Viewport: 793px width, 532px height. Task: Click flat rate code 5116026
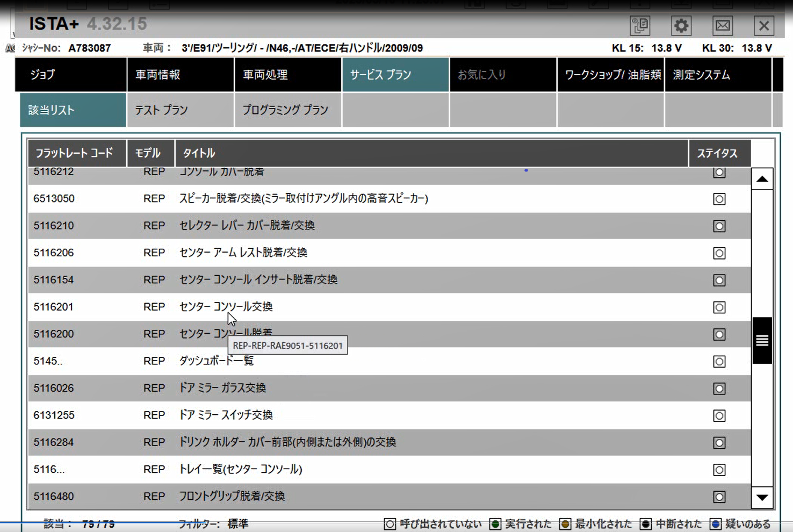(54, 388)
